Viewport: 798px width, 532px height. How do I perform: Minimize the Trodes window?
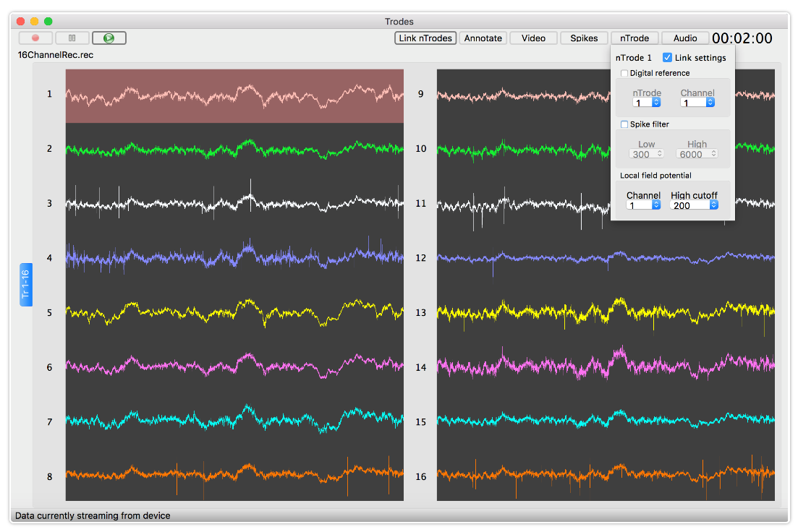(34, 22)
